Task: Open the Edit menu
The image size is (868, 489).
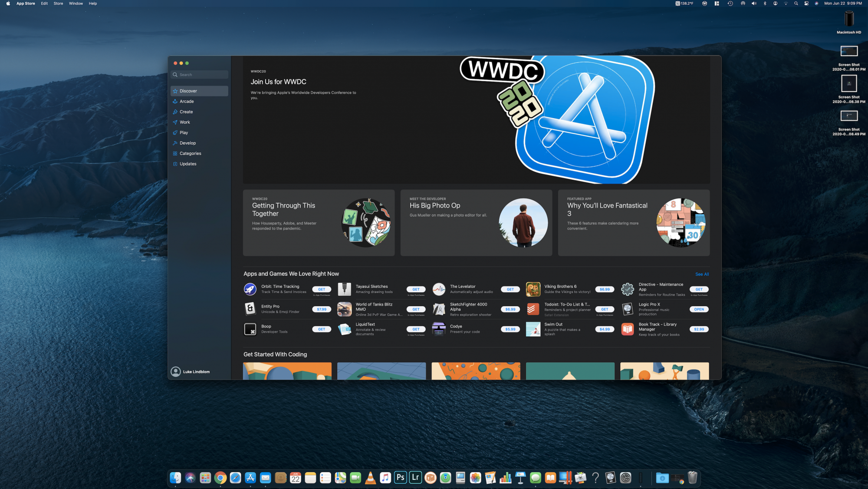Action: click(x=44, y=3)
